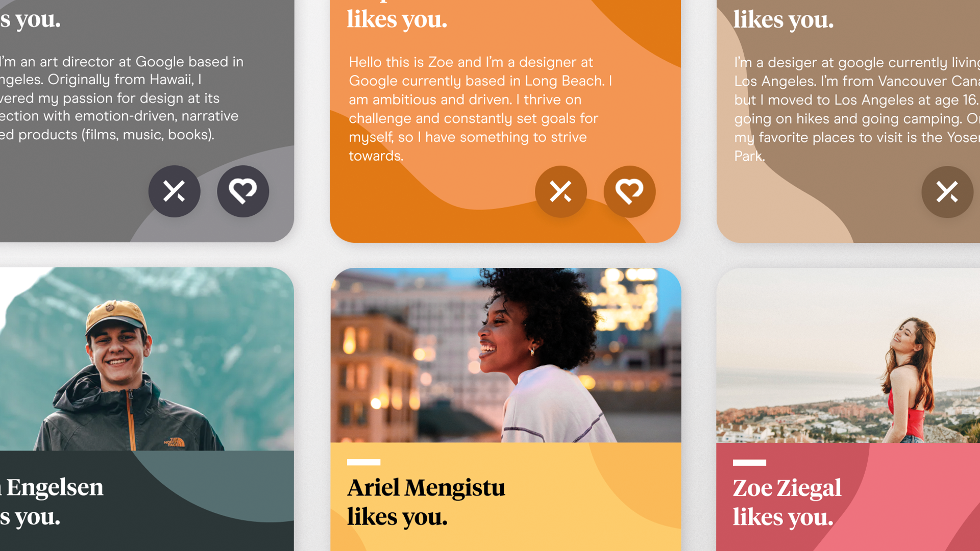Image resolution: width=980 pixels, height=551 pixels.
Task: Select 'Engelsen' name on dark card
Action: coord(55,487)
